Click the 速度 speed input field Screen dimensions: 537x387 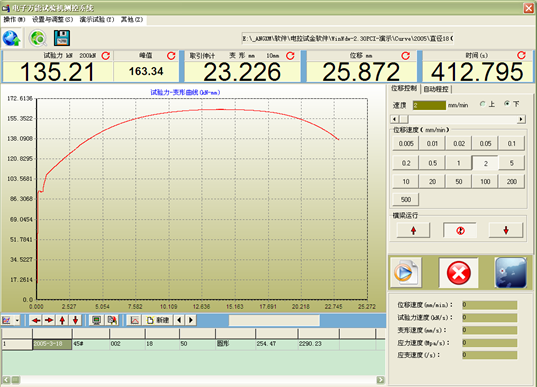429,105
